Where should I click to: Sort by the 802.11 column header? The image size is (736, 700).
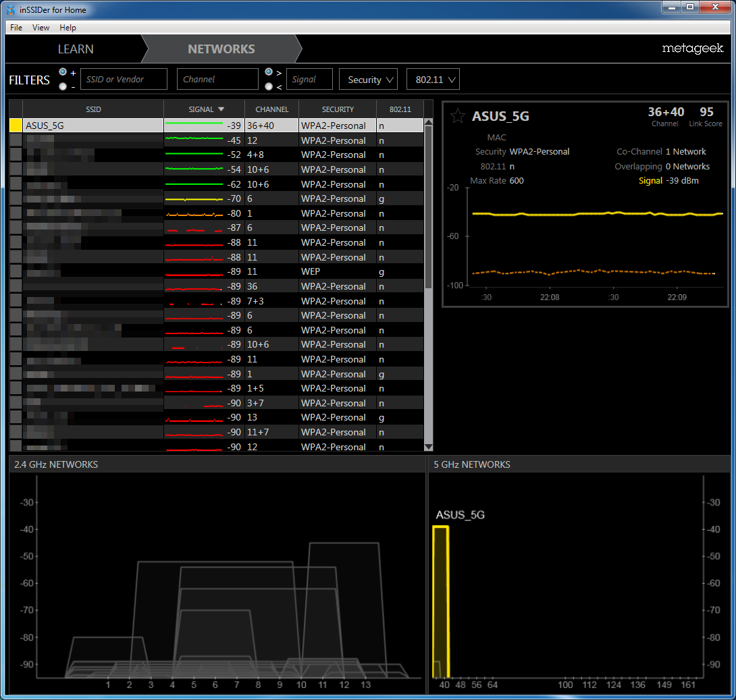(400, 109)
